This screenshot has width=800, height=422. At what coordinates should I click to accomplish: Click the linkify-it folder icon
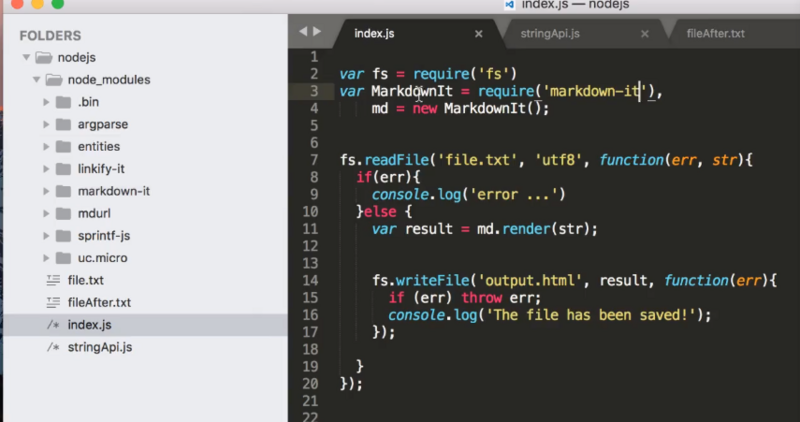pyautogui.click(x=63, y=169)
